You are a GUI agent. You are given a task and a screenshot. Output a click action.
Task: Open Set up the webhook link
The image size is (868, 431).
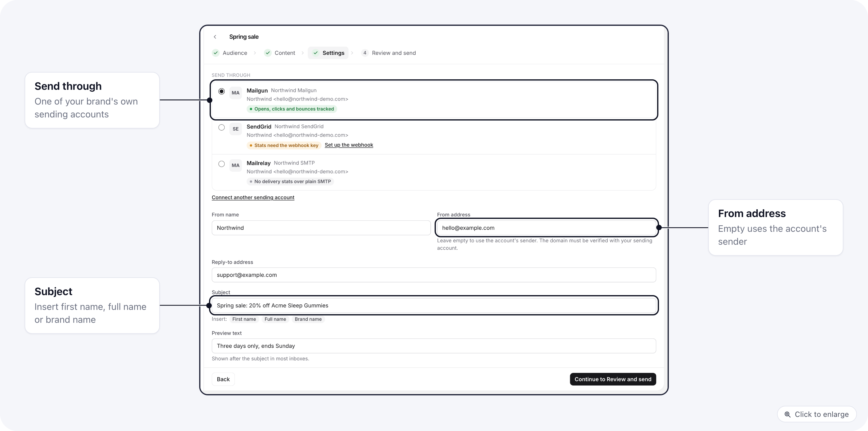tap(349, 145)
